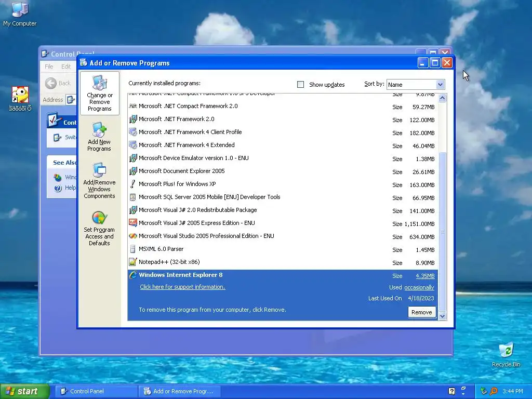This screenshot has height=399, width=532.
Task: Click Windows Internet Explorer 8 icon
Action: point(132,275)
